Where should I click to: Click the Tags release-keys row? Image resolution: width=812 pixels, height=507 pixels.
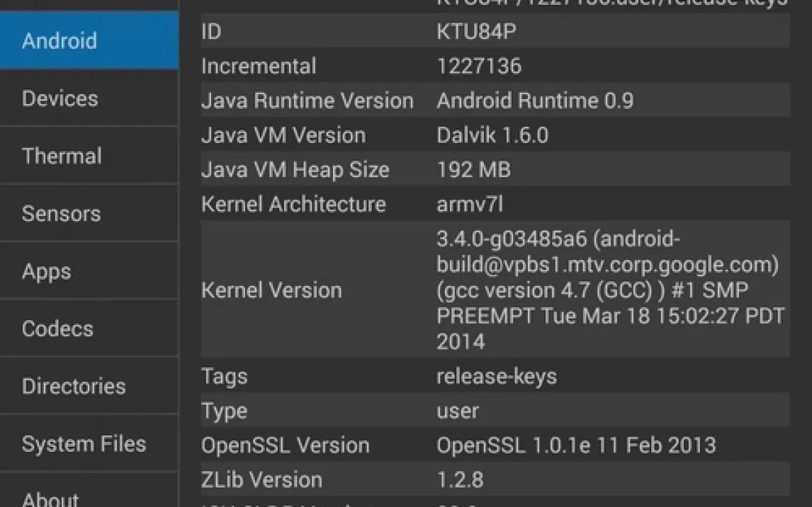pos(495,376)
